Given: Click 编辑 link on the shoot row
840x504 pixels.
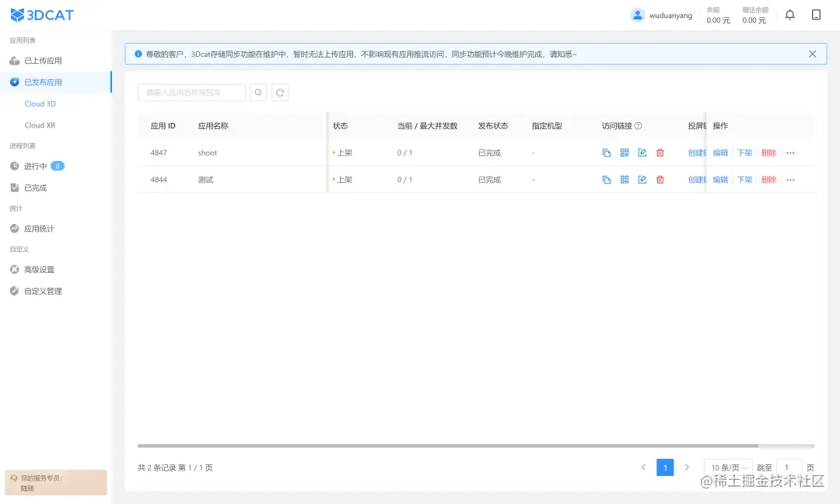Looking at the screenshot, I should (720, 152).
